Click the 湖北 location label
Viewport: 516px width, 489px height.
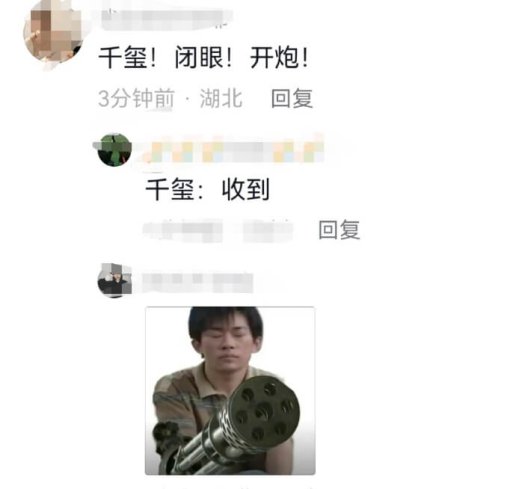coord(221,98)
